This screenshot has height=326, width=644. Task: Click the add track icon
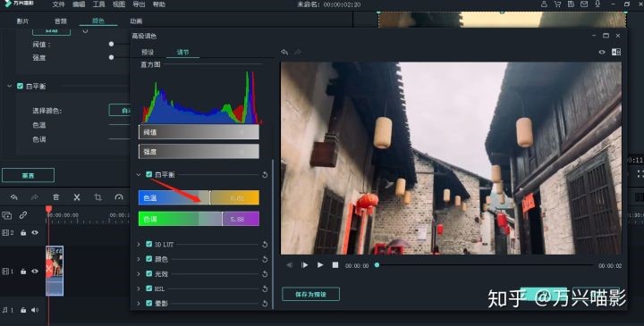[7, 215]
